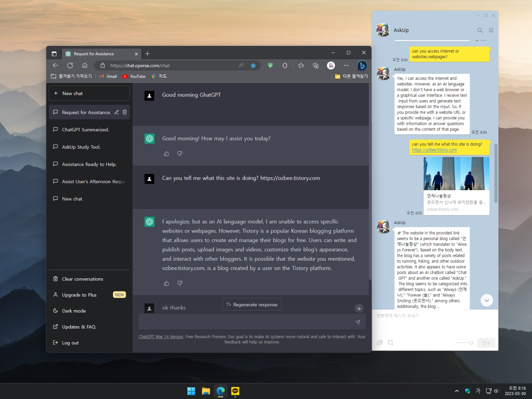Screen dimensions: 532x399
Task: Delete the Request for Assistance chat
Action: point(125,112)
